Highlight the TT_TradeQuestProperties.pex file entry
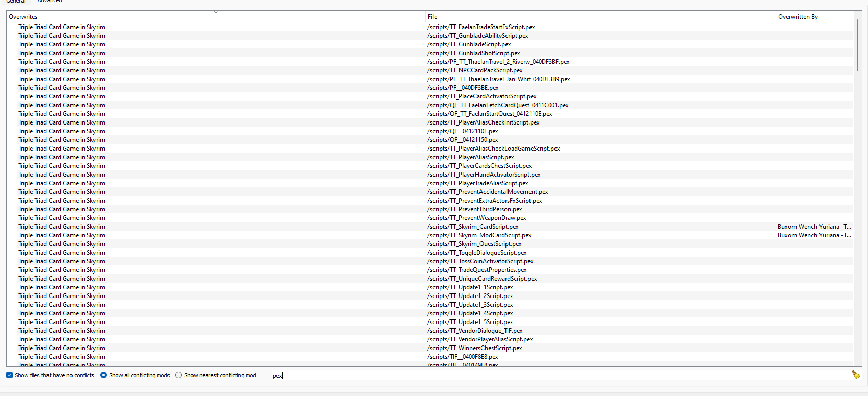The width and height of the screenshot is (868, 396). pos(477,270)
